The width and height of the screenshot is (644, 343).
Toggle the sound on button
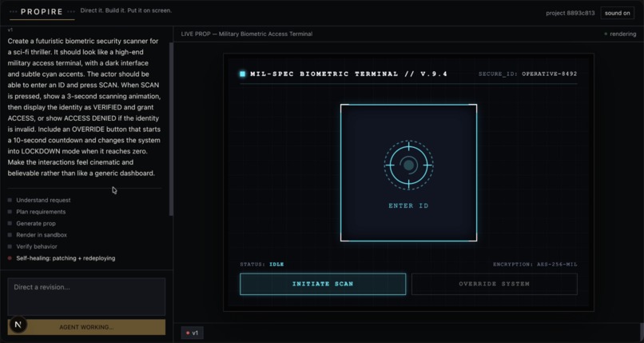pos(617,13)
